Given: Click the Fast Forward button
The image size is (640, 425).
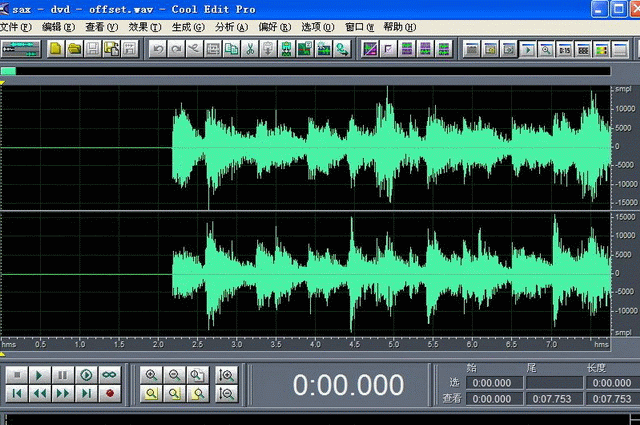Looking at the screenshot, I should pos(63,393).
